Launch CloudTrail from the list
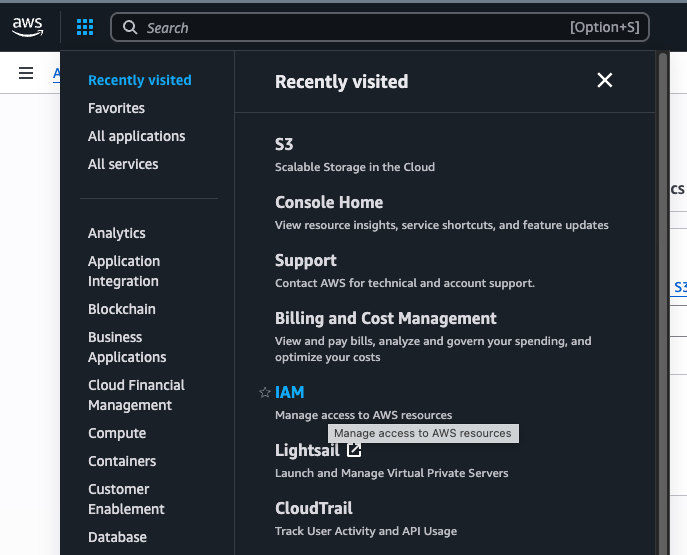 pos(313,508)
